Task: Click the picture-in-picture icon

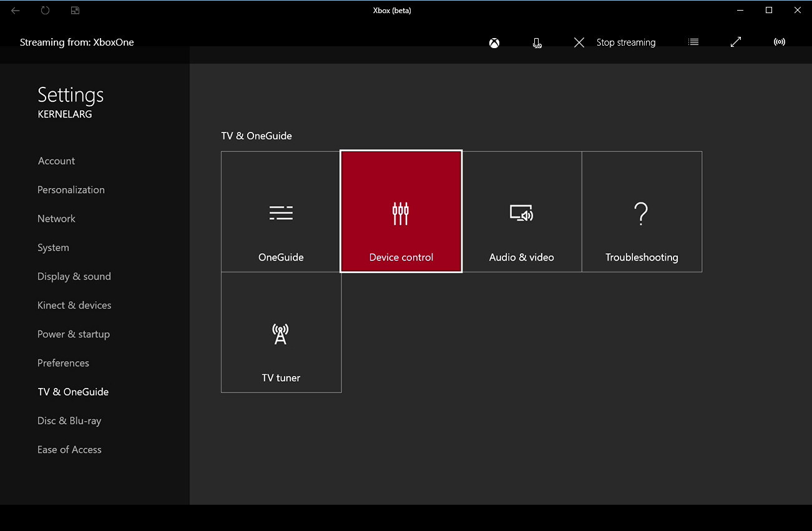Action: tap(75, 10)
